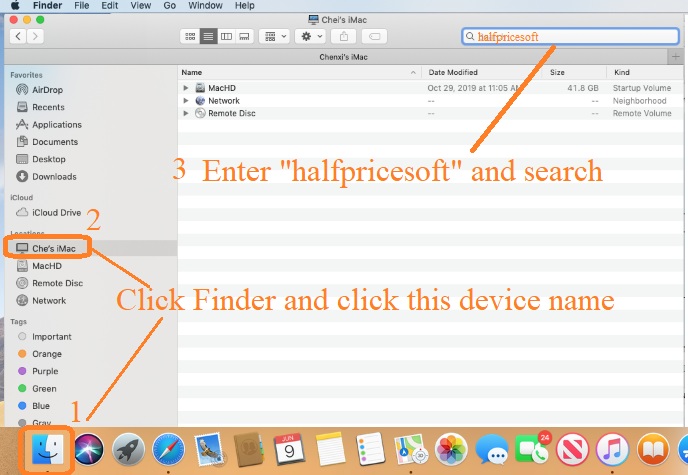Select Che's iMac under Locations
The image size is (688, 475).
point(54,248)
